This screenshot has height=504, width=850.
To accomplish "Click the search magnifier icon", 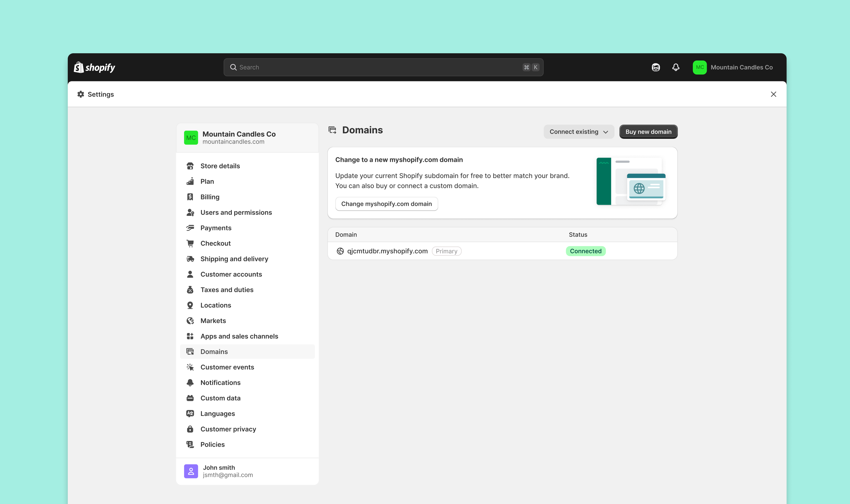I will tap(233, 67).
